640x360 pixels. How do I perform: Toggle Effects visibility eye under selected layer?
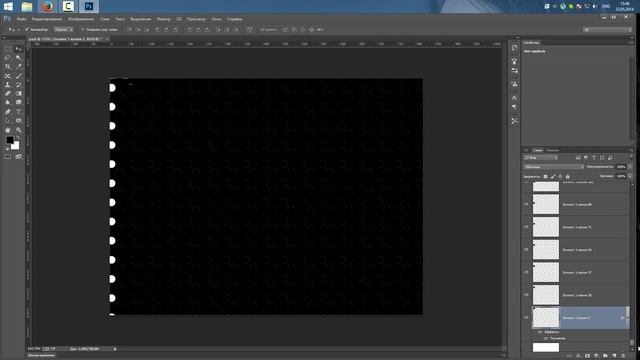tap(540, 332)
